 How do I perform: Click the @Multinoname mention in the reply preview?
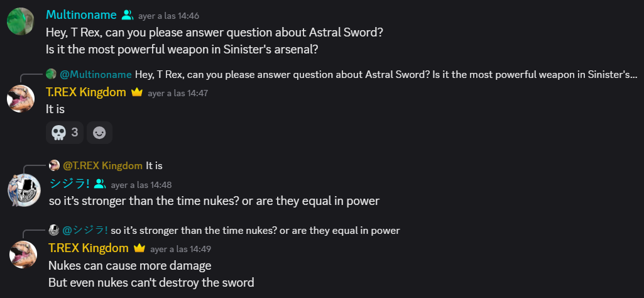pyautogui.click(x=96, y=74)
